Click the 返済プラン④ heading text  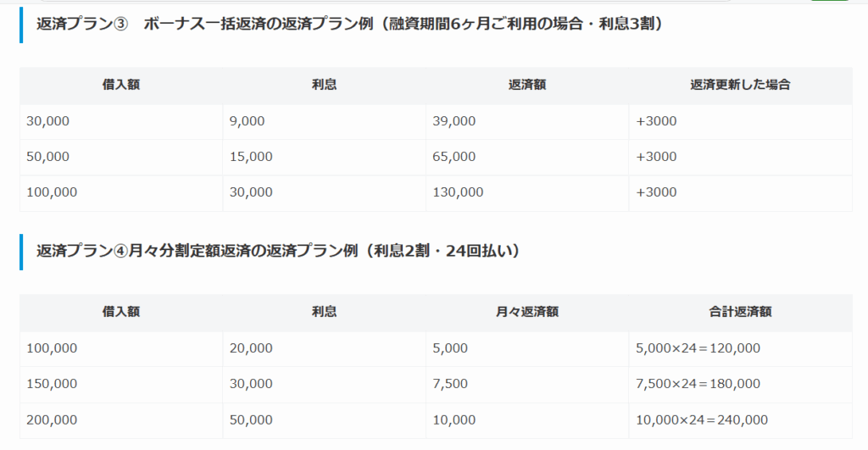point(278,251)
